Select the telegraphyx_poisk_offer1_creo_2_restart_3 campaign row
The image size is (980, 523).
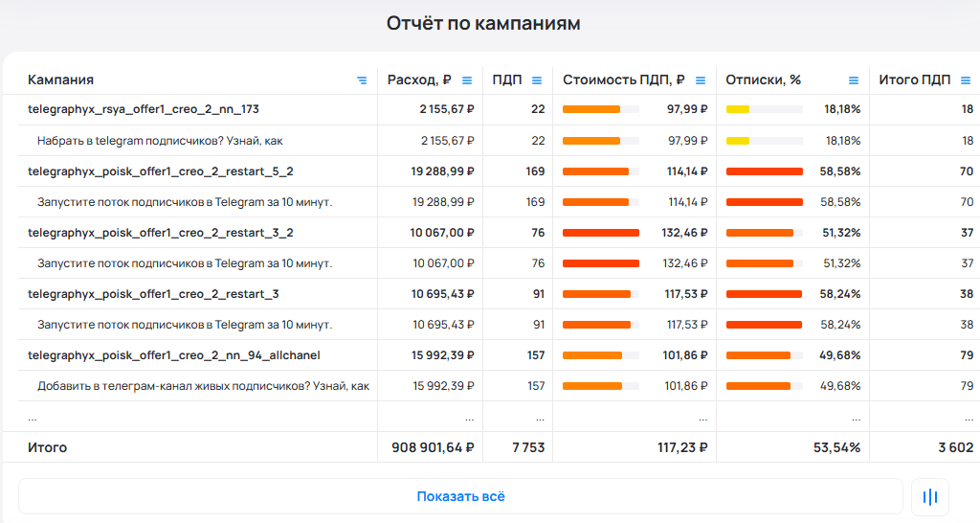point(153,294)
